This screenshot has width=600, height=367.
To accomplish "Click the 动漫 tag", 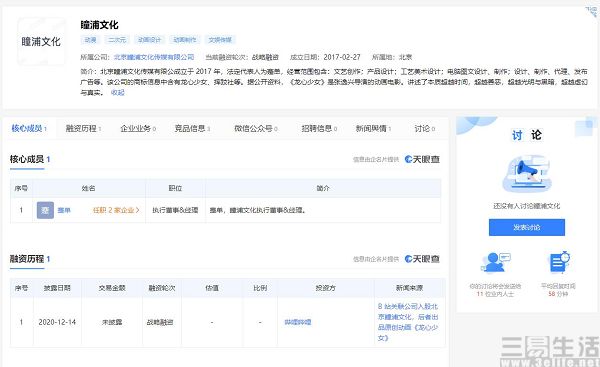I will click(x=90, y=40).
